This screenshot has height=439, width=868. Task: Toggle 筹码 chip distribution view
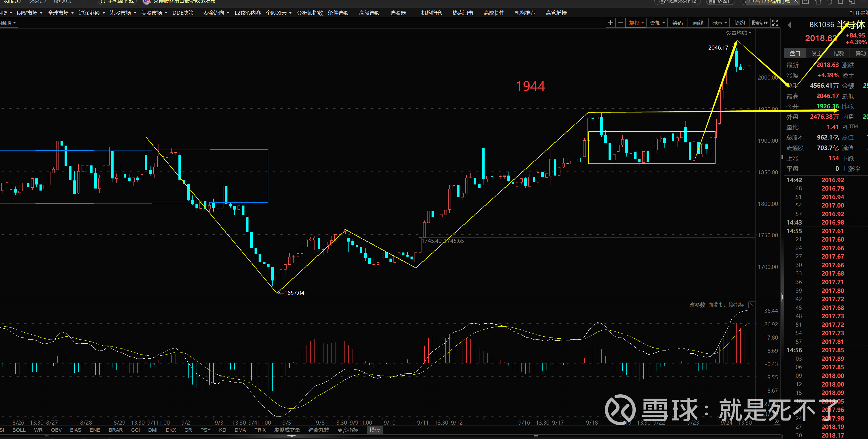pyautogui.click(x=677, y=23)
